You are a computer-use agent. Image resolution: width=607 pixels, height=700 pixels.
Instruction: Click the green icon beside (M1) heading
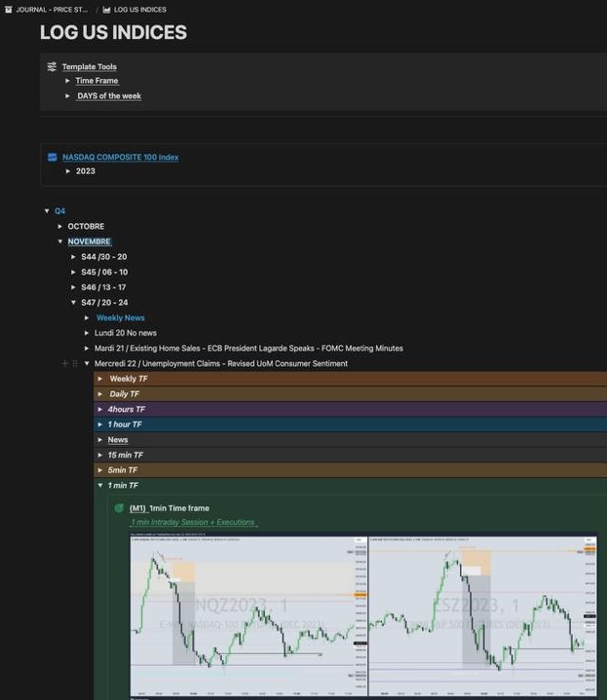point(119,508)
